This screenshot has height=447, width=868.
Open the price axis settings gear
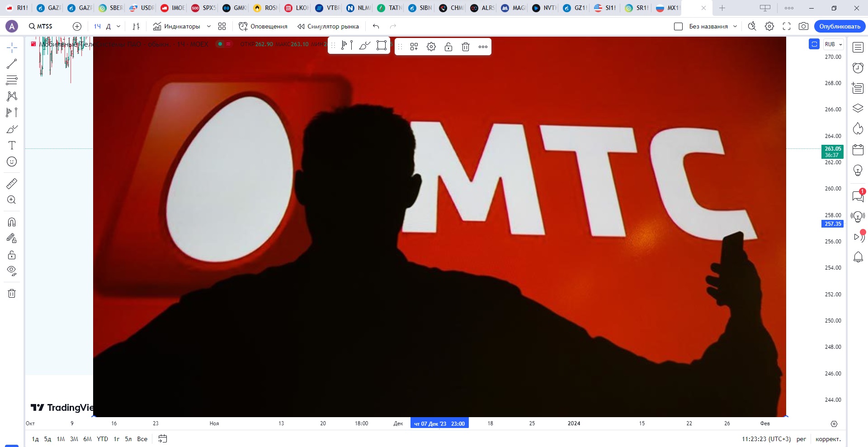coord(834,424)
